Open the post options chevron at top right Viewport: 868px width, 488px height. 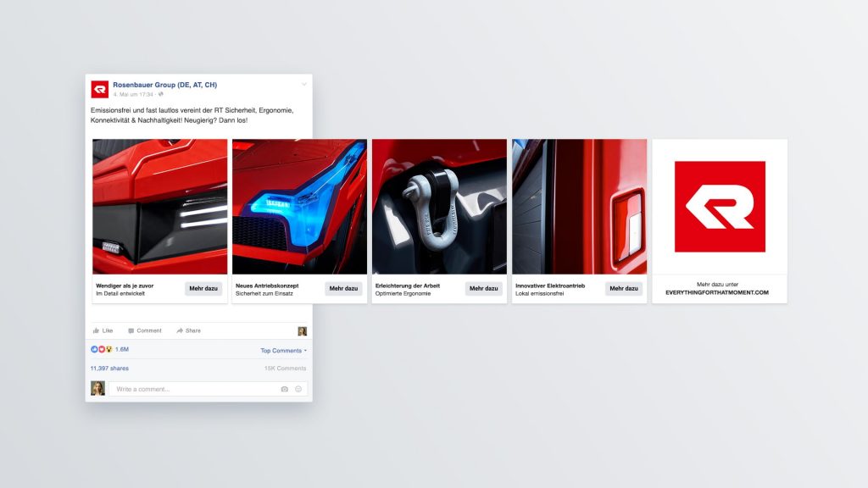coord(304,85)
